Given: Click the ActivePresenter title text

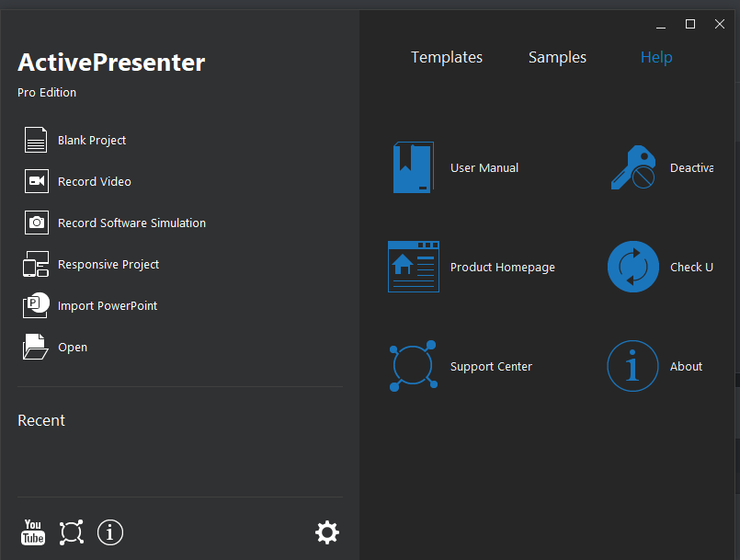Looking at the screenshot, I should click(111, 63).
